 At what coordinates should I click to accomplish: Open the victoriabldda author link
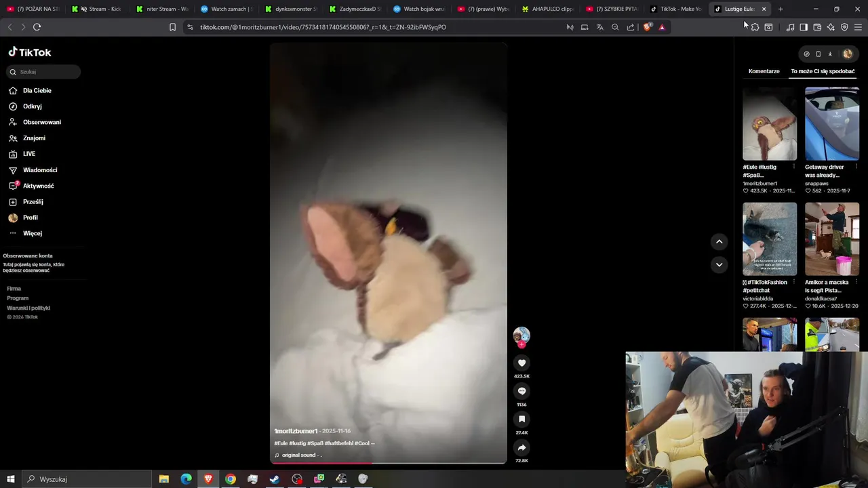(x=758, y=299)
